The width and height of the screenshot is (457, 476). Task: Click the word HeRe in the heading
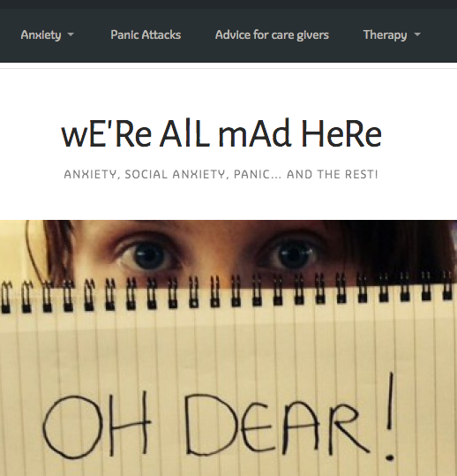(x=341, y=133)
